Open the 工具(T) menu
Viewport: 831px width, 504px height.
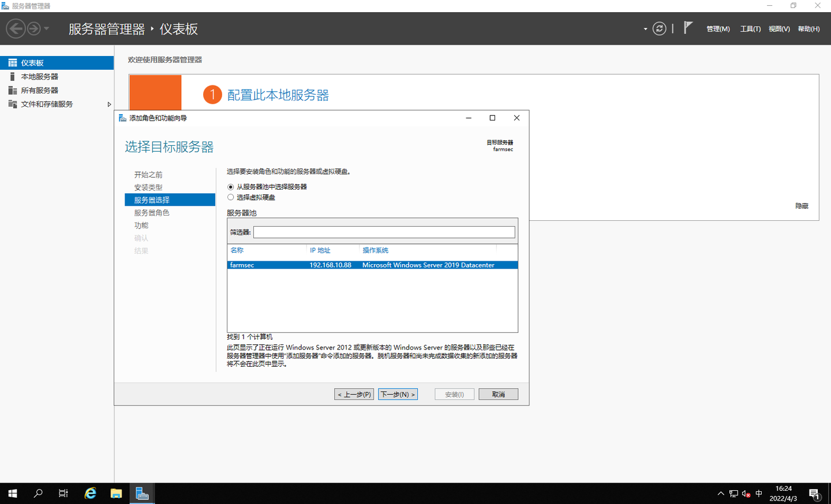point(750,28)
